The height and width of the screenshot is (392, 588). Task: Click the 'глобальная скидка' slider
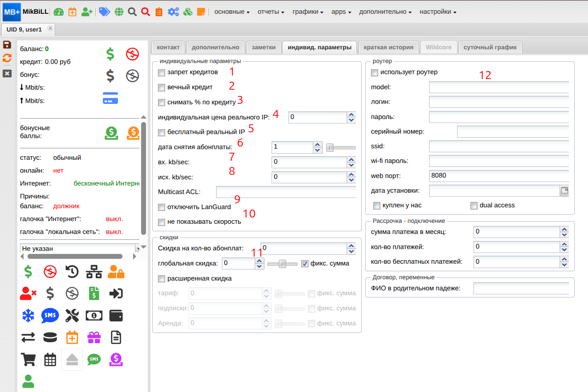pyautogui.click(x=282, y=264)
